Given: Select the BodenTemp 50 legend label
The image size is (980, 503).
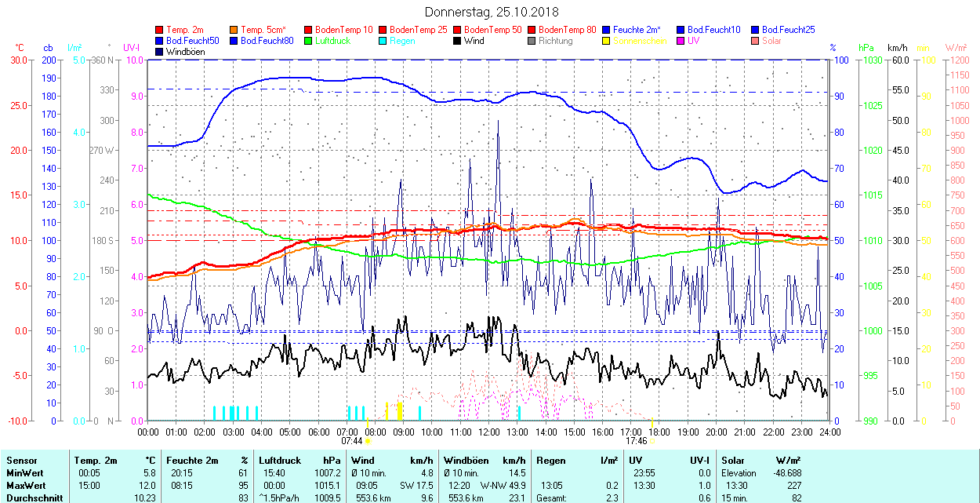Looking at the screenshot, I should coord(493,30).
